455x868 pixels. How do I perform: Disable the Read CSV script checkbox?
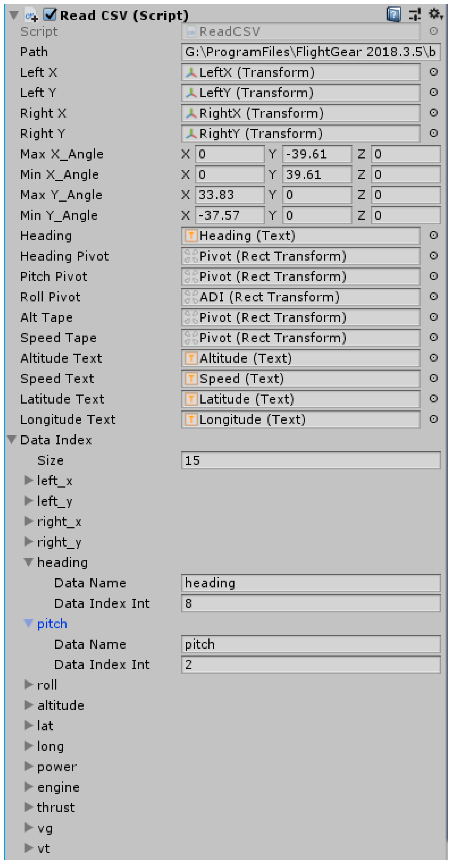pos(50,14)
